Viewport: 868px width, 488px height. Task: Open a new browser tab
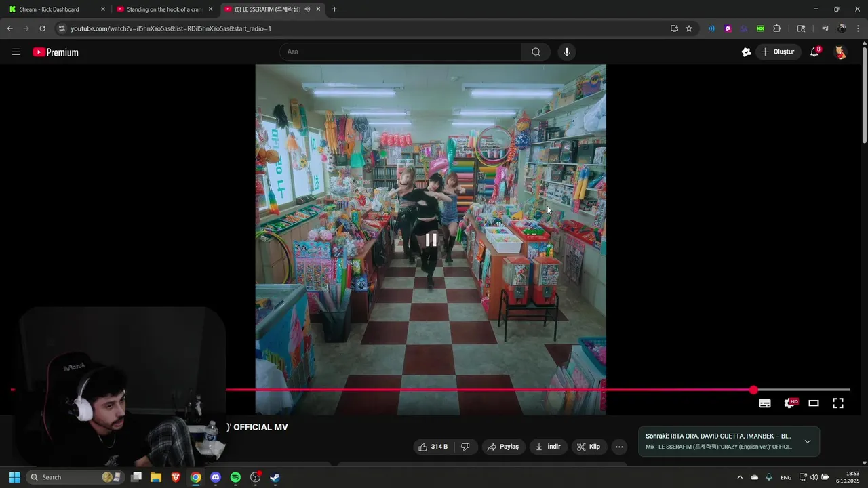pos(334,9)
